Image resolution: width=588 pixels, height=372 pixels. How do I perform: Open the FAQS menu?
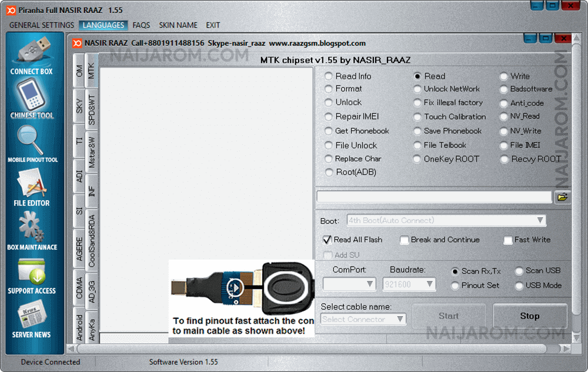tap(141, 25)
